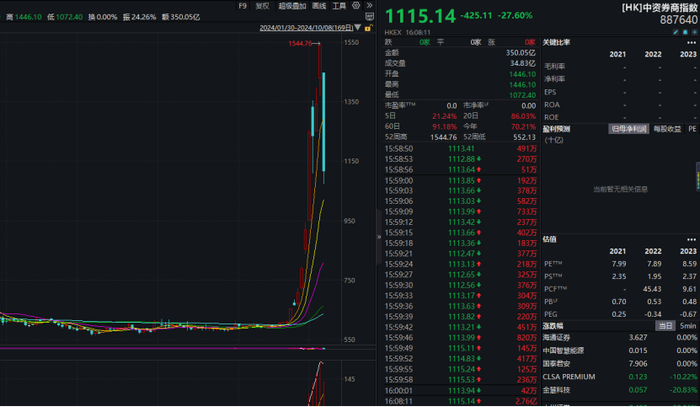Click PCF TTM 2022 value 45.43
The height and width of the screenshot is (407, 700).
(652, 289)
